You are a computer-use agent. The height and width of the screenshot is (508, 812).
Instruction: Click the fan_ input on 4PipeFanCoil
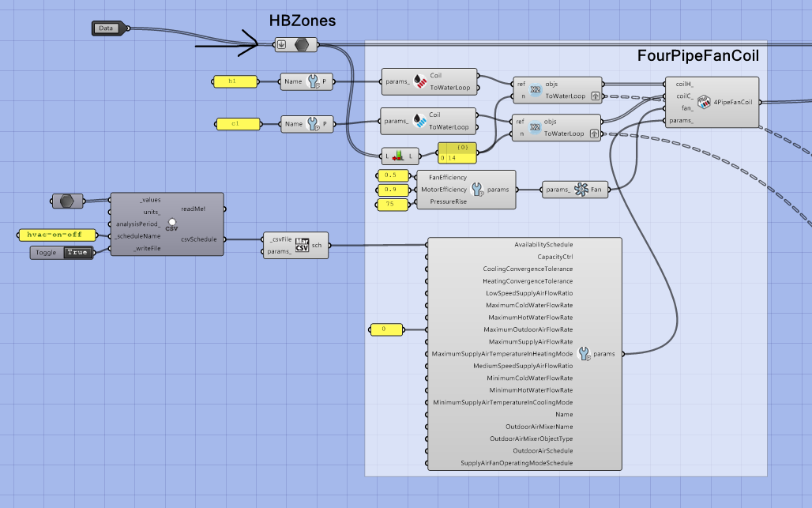(x=687, y=108)
